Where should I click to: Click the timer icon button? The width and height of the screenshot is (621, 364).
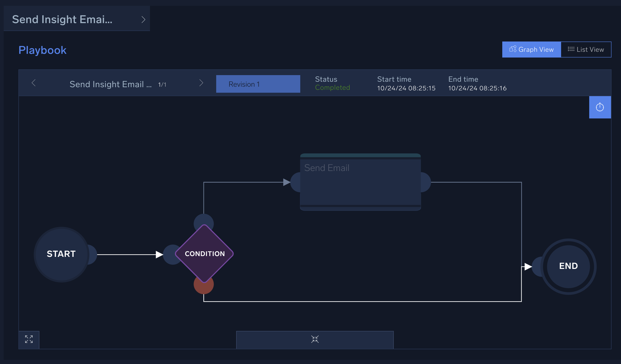click(600, 107)
